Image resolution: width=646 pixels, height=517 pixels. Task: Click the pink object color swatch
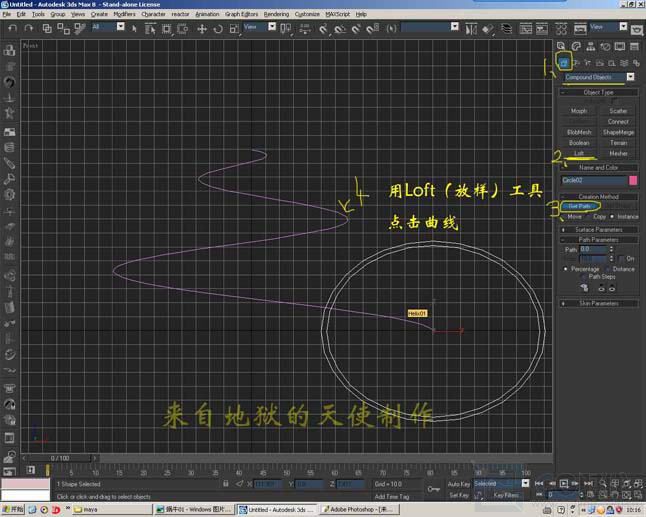pyautogui.click(x=633, y=180)
